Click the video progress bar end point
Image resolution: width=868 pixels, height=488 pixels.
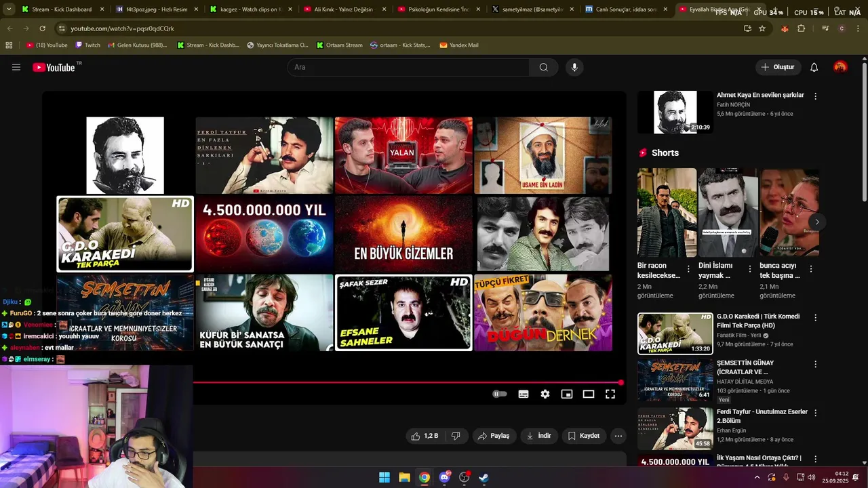click(x=620, y=383)
